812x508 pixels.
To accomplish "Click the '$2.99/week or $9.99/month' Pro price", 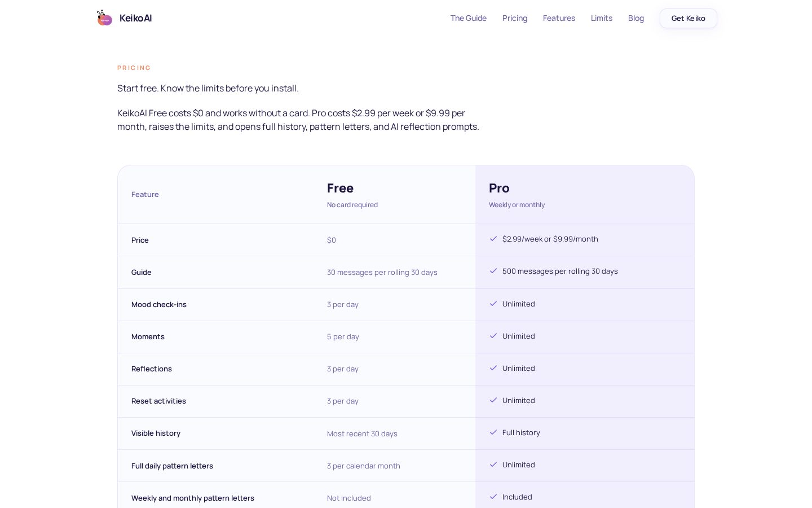I will click(550, 239).
